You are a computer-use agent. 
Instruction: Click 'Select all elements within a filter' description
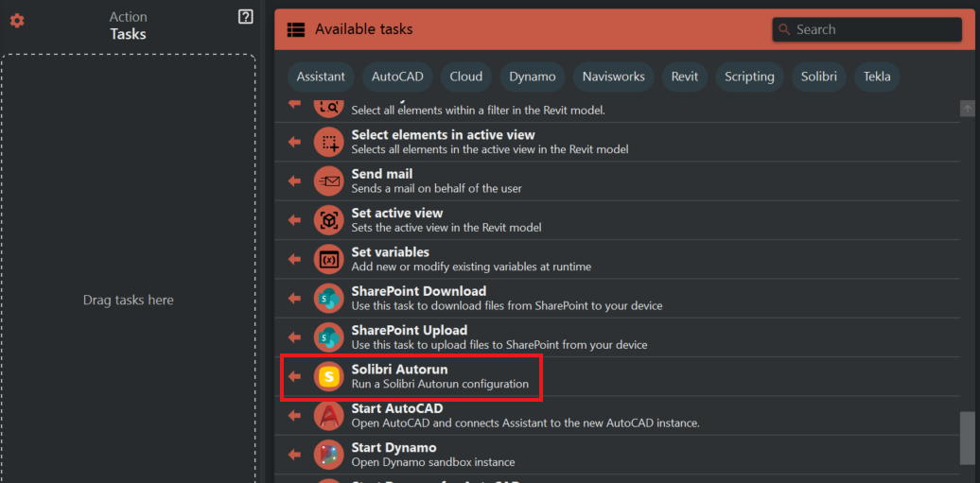point(478,110)
